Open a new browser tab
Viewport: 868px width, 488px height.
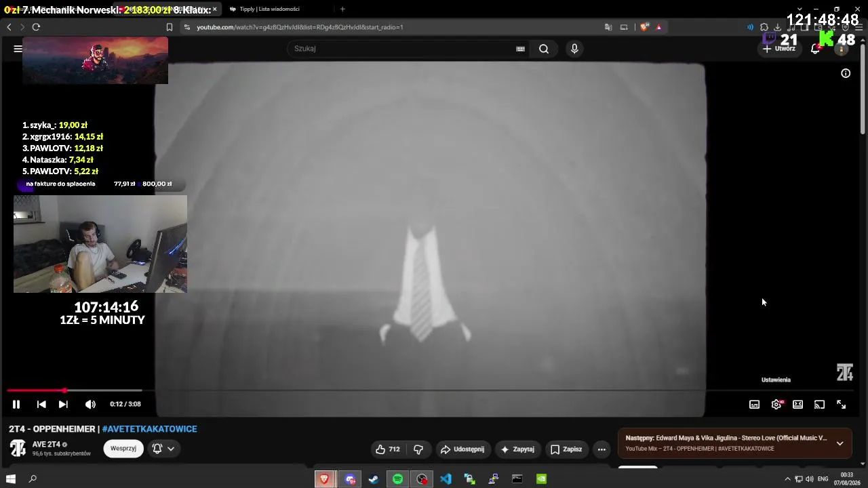[x=342, y=9]
